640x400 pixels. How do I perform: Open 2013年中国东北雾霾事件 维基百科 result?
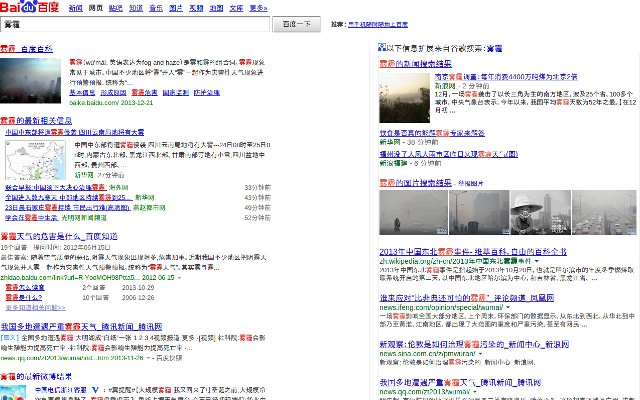473,251
